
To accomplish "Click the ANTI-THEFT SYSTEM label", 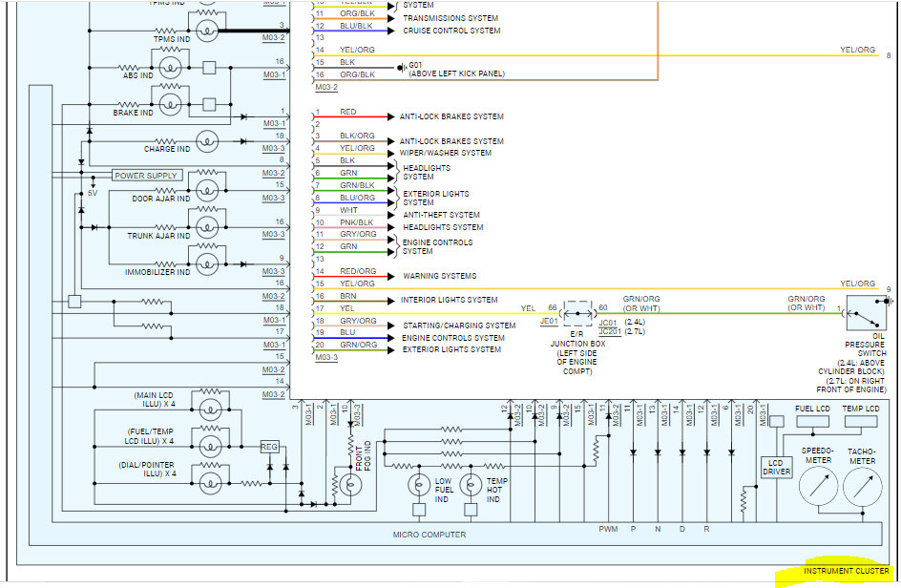I will coord(442,215).
